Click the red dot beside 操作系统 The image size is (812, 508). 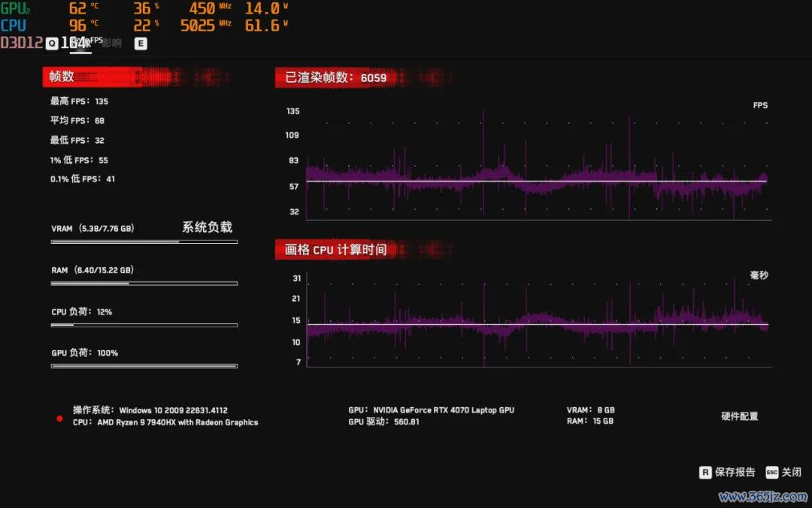pos(59,418)
